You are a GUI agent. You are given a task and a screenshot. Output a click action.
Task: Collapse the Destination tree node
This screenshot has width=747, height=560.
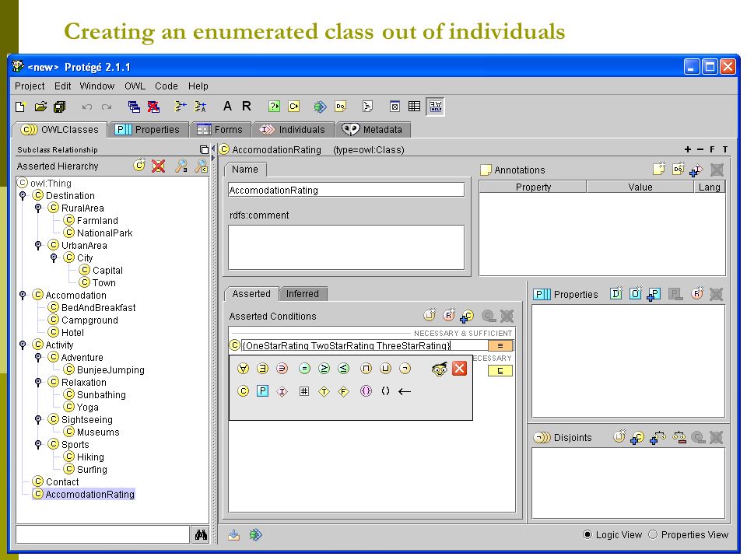(x=23, y=196)
